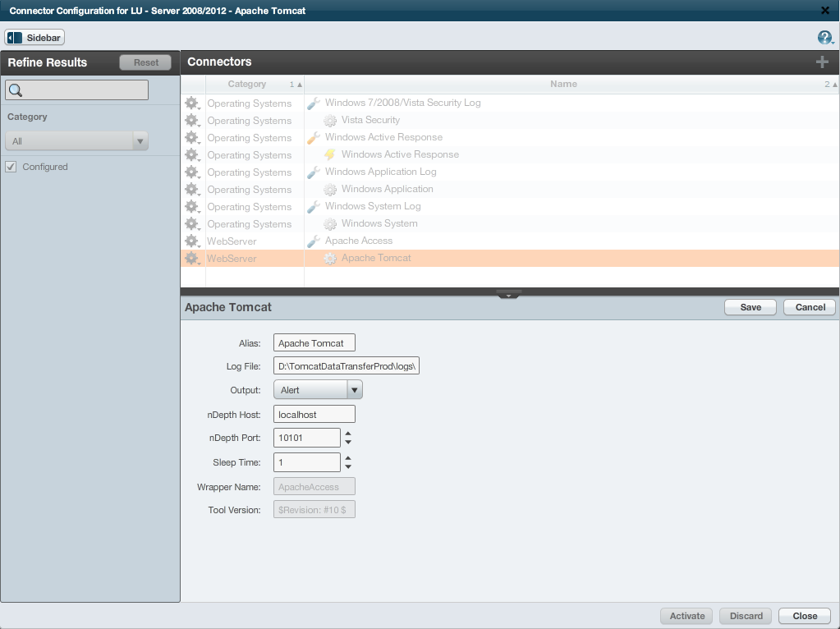Click the Discard button

point(746,616)
